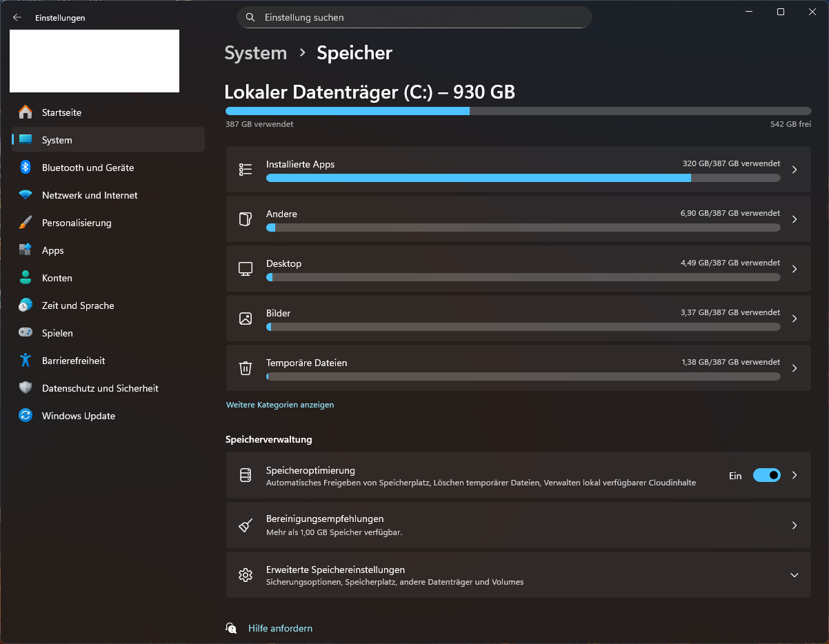
Task: Click '542 GB frei' text
Action: coord(791,124)
